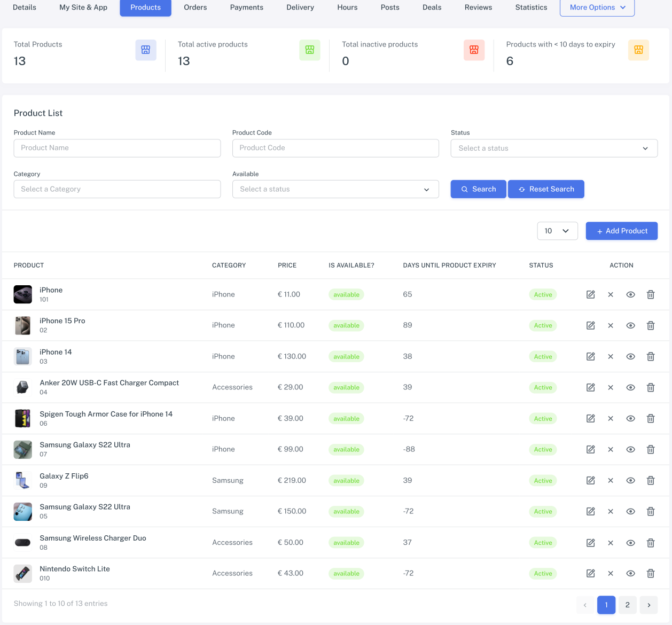672x625 pixels.
Task: Click the expiry products yellow icon
Action: tap(638, 50)
